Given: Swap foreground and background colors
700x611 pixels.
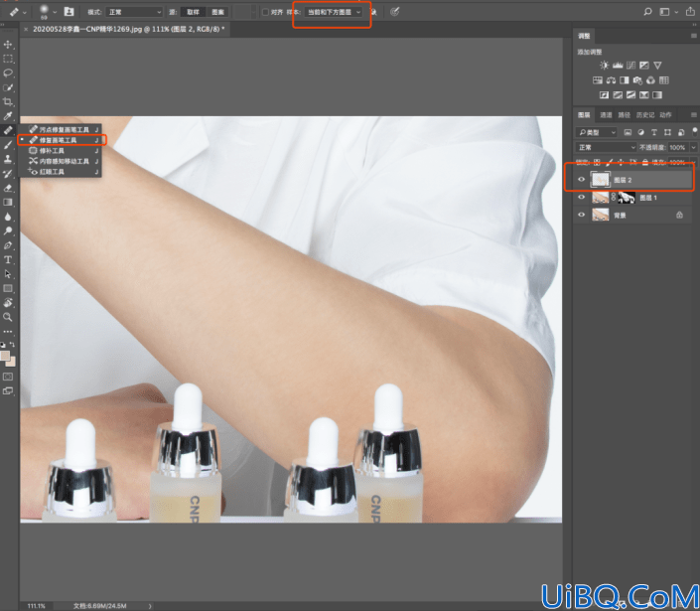Looking at the screenshot, I should (12, 345).
